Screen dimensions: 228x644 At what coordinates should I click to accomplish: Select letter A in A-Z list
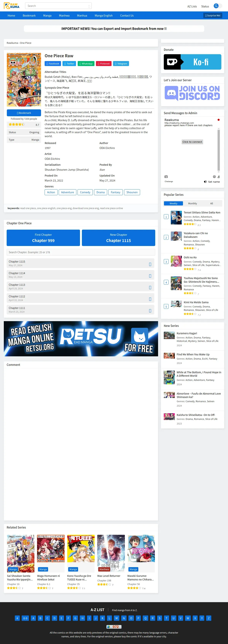[33, 618]
